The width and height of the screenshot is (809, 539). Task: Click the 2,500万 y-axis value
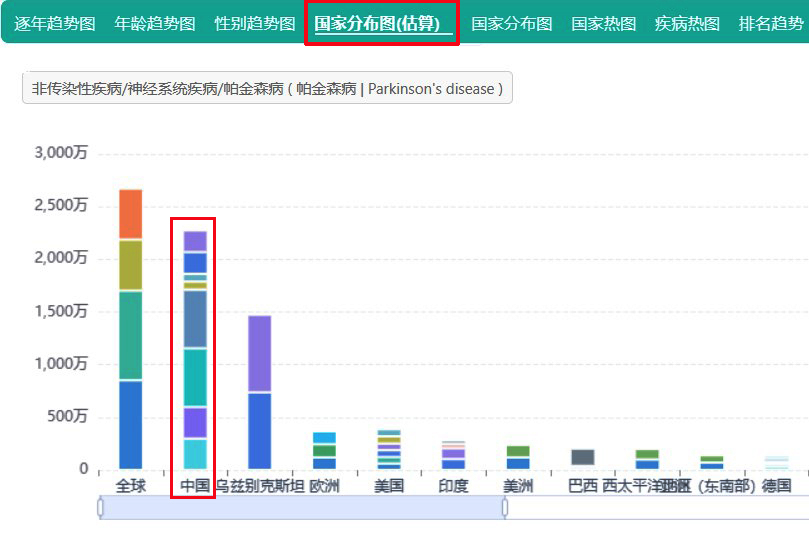(x=61, y=205)
